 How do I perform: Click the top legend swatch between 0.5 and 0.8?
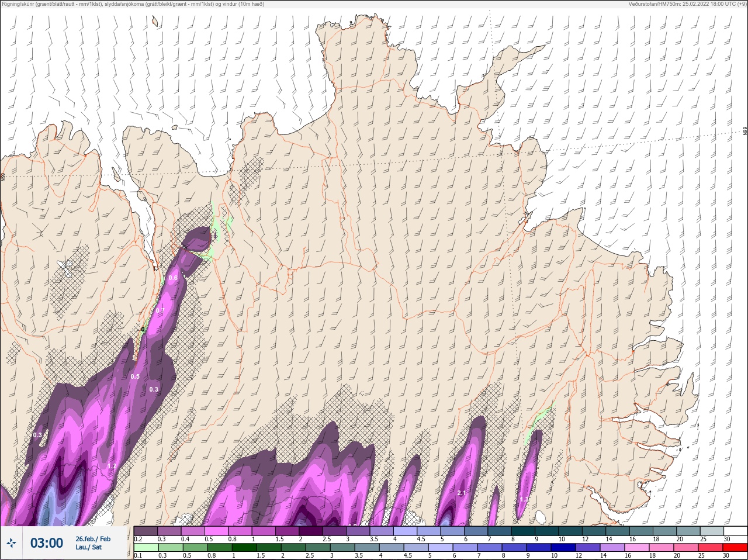click(217, 531)
